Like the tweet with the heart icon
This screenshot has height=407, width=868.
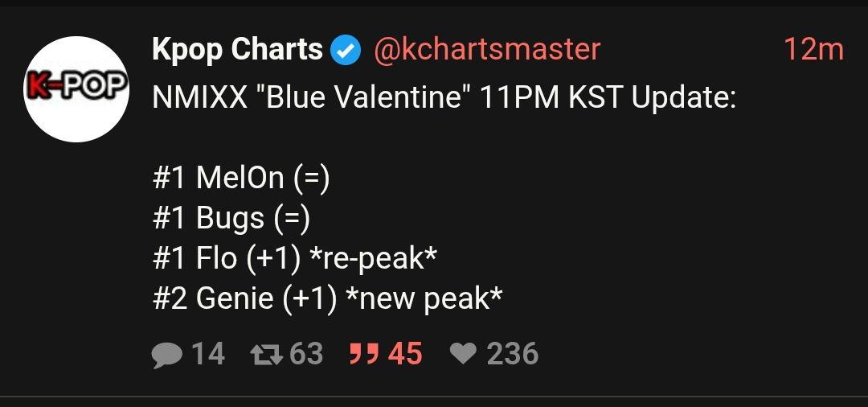click(x=463, y=354)
